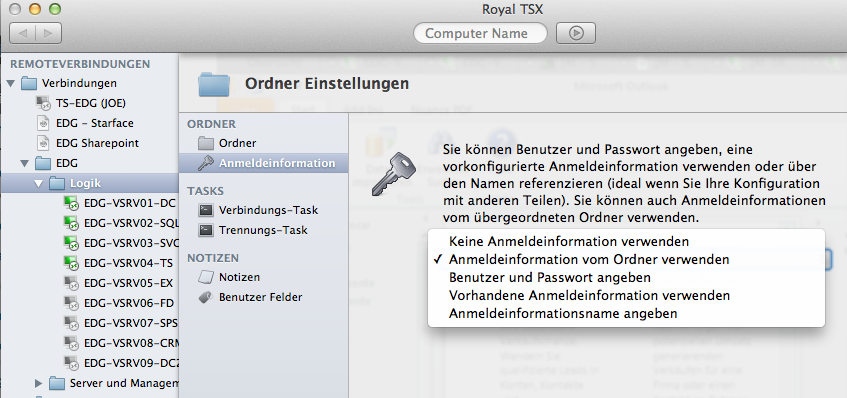Select the TS-EDG (JOE) connection label
This screenshot has width=847, height=398.
[x=91, y=103]
